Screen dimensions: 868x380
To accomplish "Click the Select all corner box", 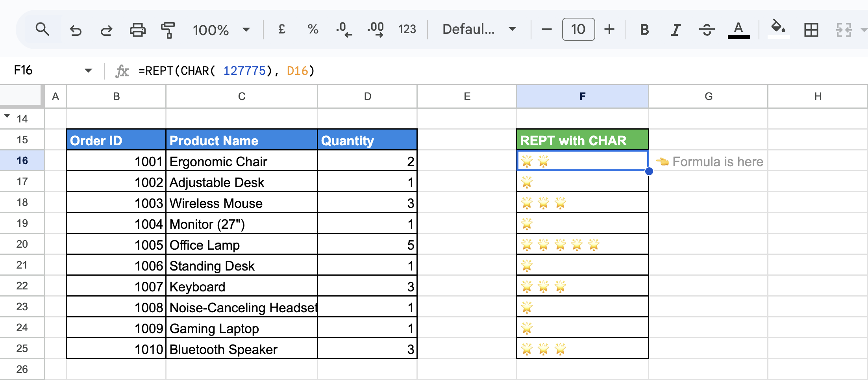I will [x=20, y=96].
